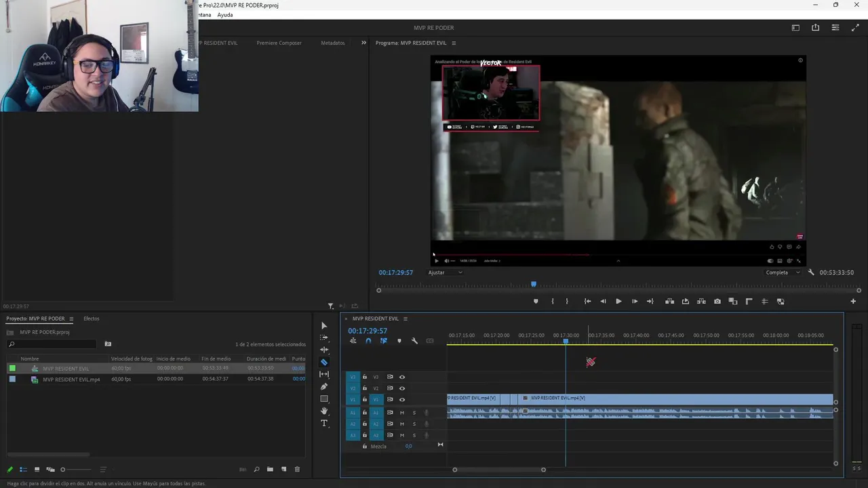Toggle captions track CC button
This screenshot has height=488, width=868.
click(430, 341)
